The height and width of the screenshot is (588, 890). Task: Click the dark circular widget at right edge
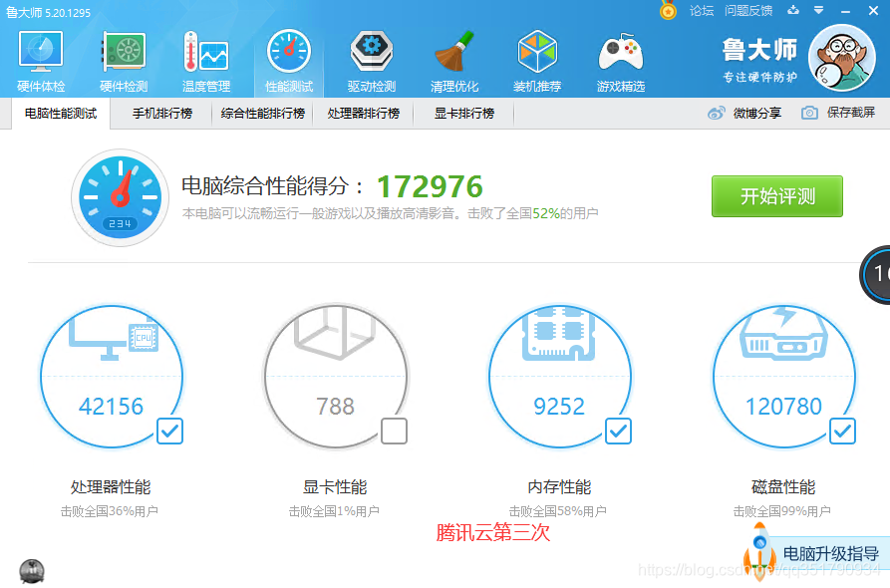[875, 275]
